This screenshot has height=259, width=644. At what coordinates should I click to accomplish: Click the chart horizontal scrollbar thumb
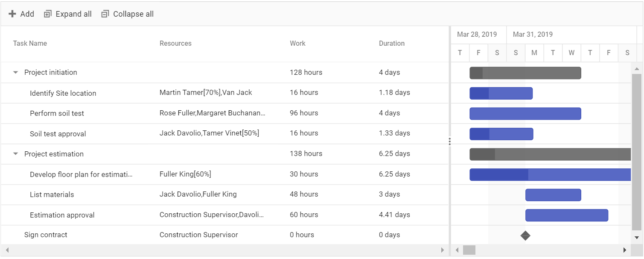(x=469, y=250)
